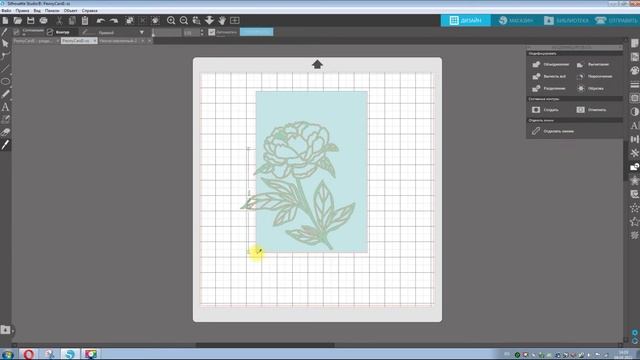Select the Text tool letter A
Screen dimensions: 640x360
pyautogui.click(x=5, y=107)
